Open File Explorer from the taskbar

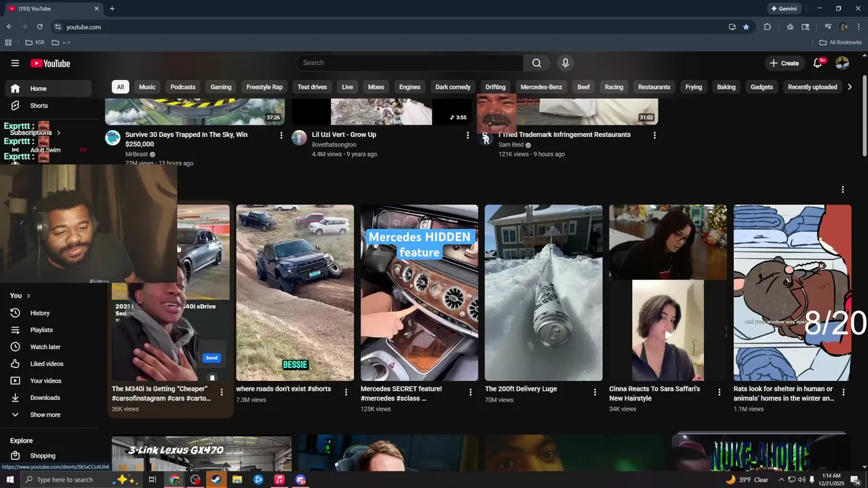pos(237,480)
